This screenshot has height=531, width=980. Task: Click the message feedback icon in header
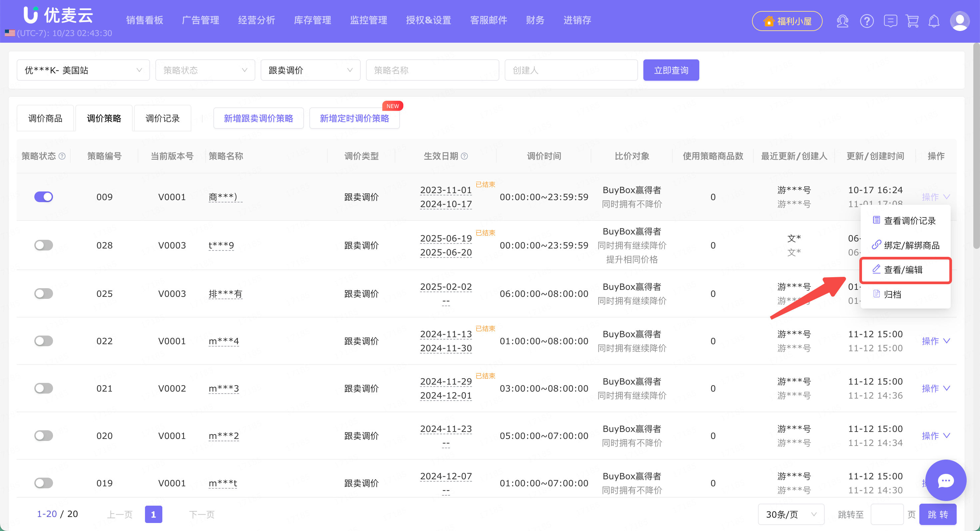[890, 21]
